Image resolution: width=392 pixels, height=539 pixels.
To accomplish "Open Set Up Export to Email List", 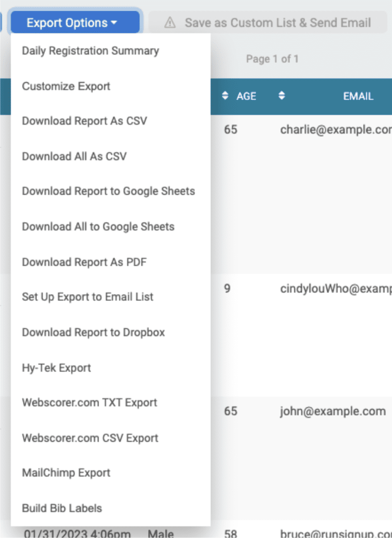I will [88, 297].
